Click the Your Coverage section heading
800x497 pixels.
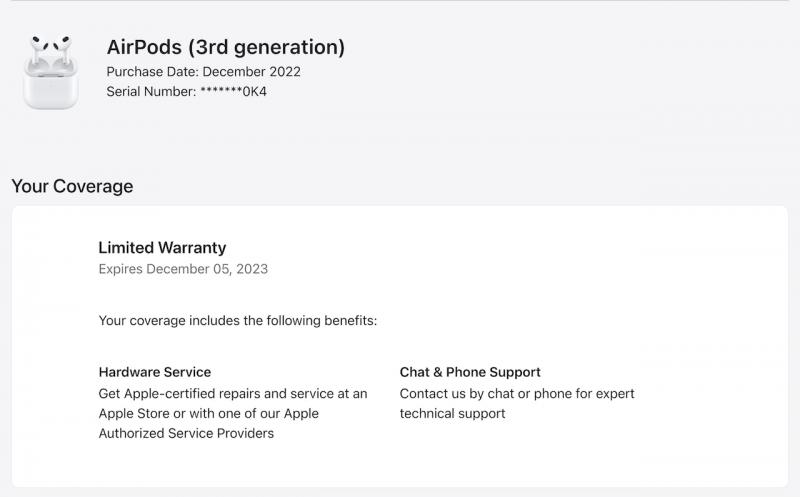tap(72, 186)
